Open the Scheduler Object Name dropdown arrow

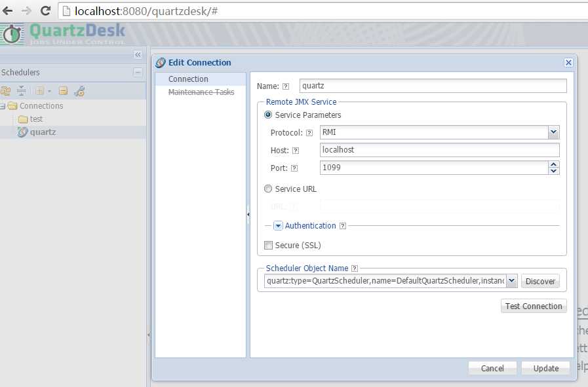coord(512,281)
